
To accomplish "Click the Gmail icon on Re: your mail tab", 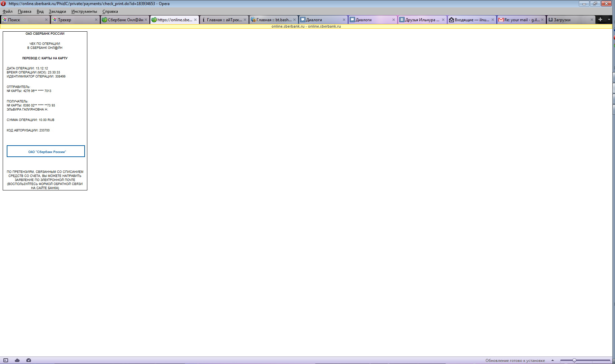I will point(501,20).
